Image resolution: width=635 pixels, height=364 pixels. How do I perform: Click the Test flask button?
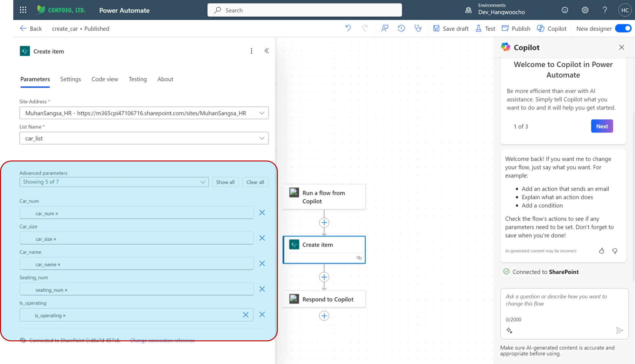click(485, 28)
